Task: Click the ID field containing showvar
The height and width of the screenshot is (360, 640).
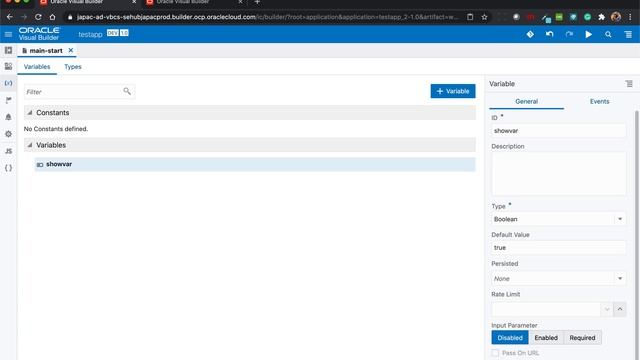Action: [x=558, y=131]
